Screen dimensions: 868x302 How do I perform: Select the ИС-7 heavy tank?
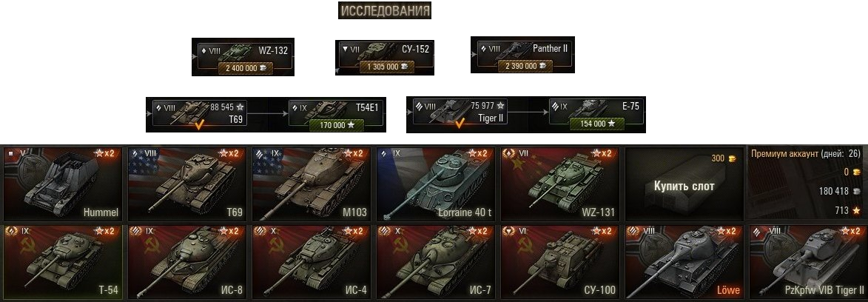click(436, 262)
